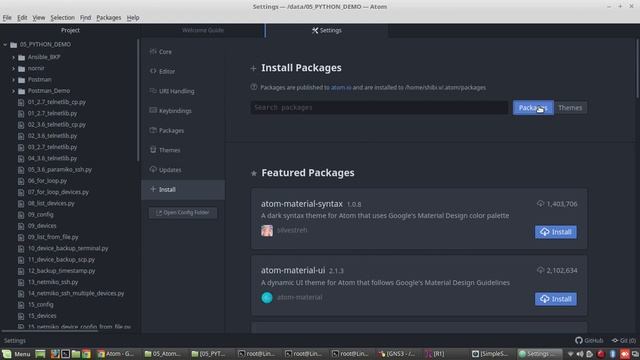Viewport: 640px width, 360px height.
Task: Click the help icon beside packages info
Action: (x=254, y=87)
